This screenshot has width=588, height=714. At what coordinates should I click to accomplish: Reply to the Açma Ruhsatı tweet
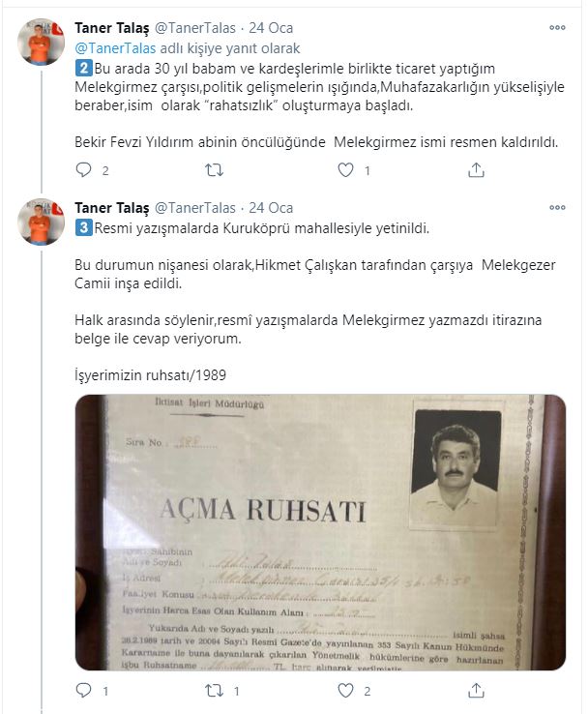(x=84, y=691)
